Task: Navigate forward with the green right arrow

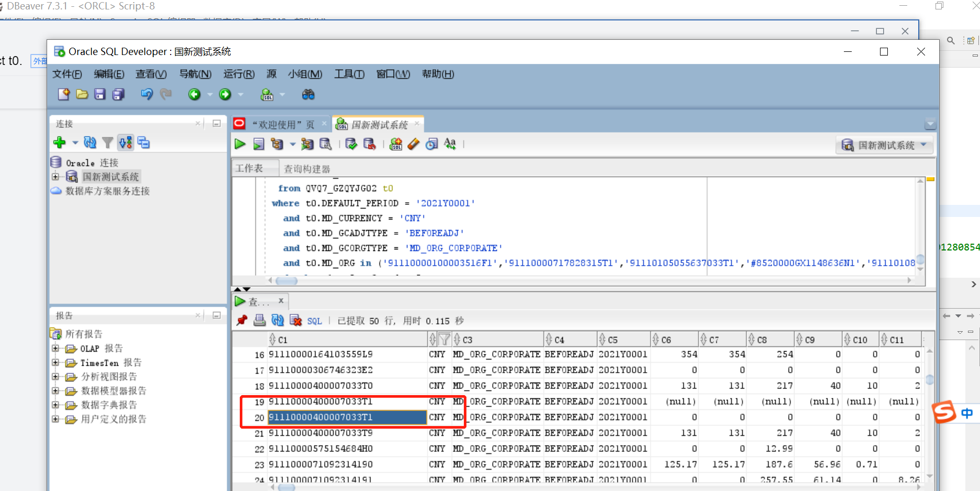Action: pos(225,94)
